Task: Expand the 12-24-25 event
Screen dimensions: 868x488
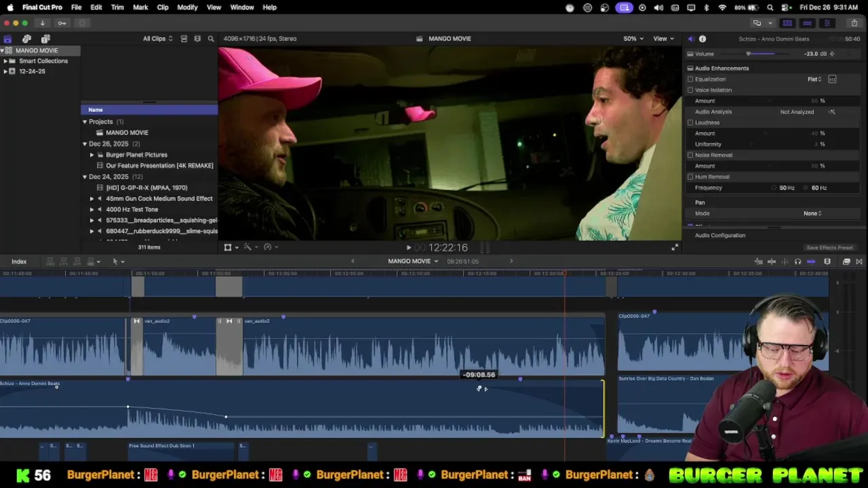Action: click(x=5, y=71)
